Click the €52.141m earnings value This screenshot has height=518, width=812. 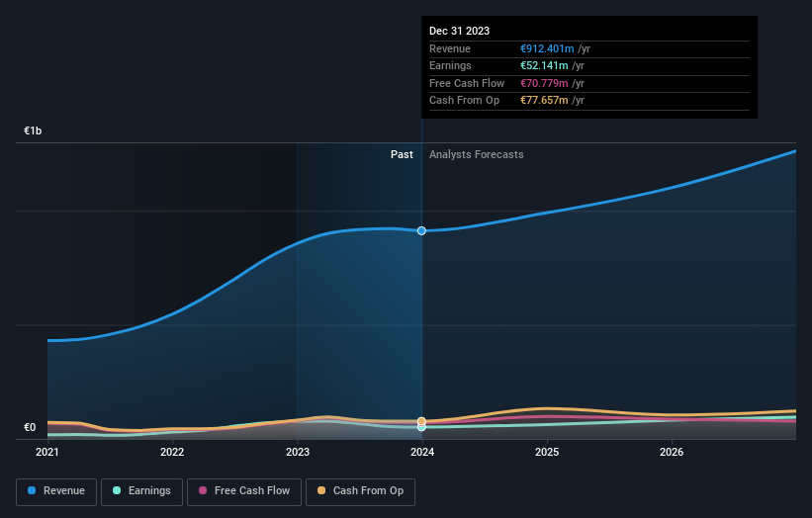[544, 65]
